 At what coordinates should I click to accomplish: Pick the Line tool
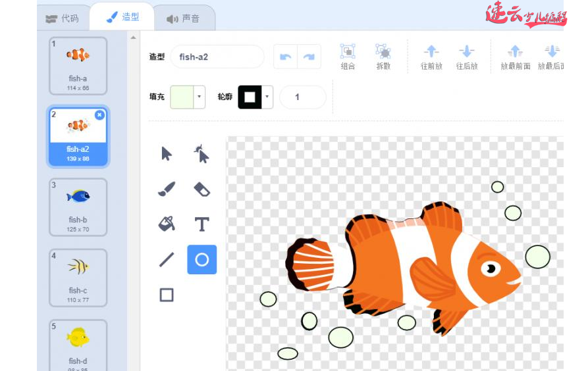(167, 259)
